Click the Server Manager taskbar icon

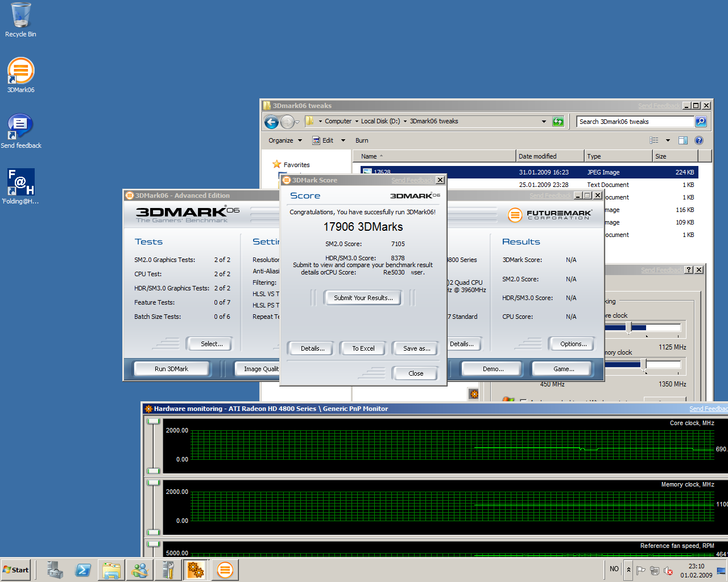click(x=55, y=570)
